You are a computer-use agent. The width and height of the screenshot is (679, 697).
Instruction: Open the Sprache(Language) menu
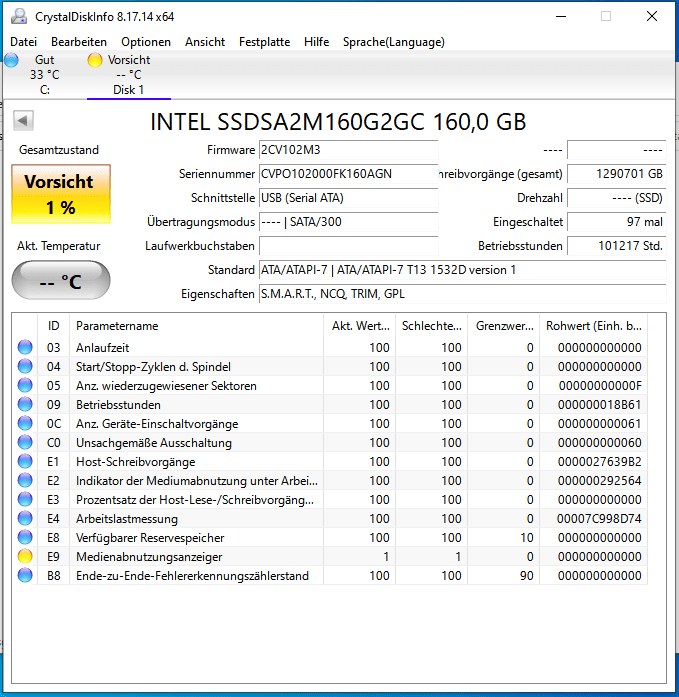point(394,42)
